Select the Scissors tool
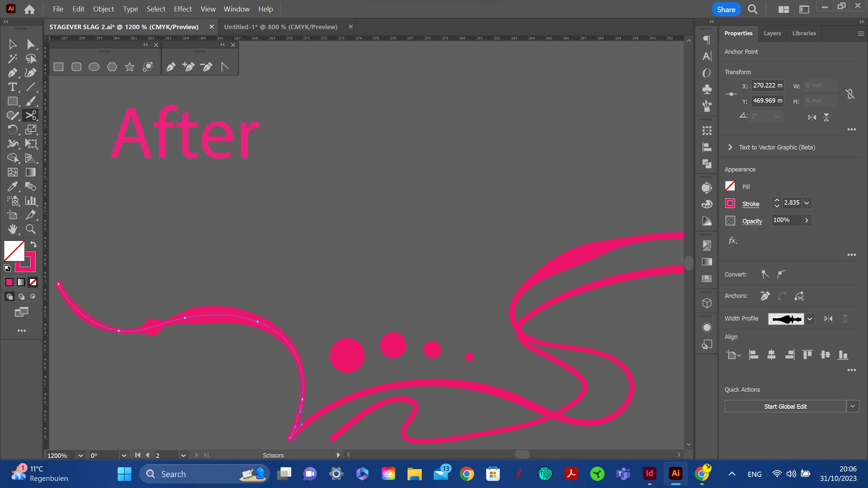The width and height of the screenshot is (868, 488). coord(31,116)
